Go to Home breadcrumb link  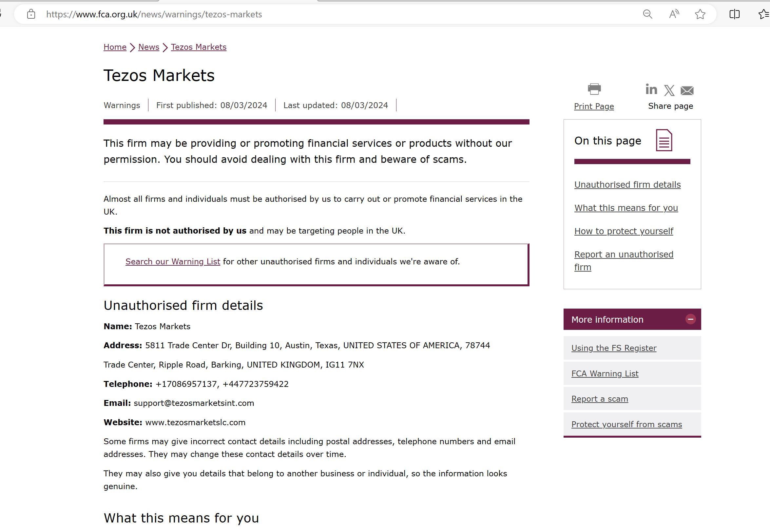(115, 47)
